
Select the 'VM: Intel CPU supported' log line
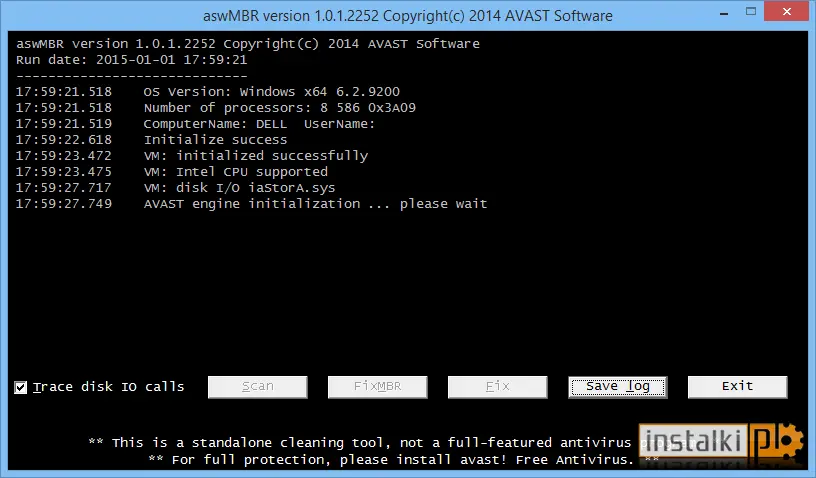(x=172, y=172)
